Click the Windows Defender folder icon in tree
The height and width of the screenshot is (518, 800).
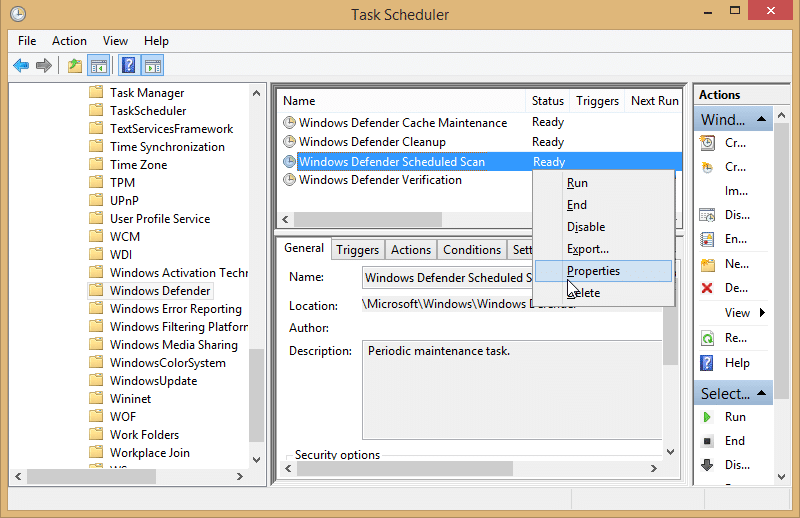click(x=96, y=290)
